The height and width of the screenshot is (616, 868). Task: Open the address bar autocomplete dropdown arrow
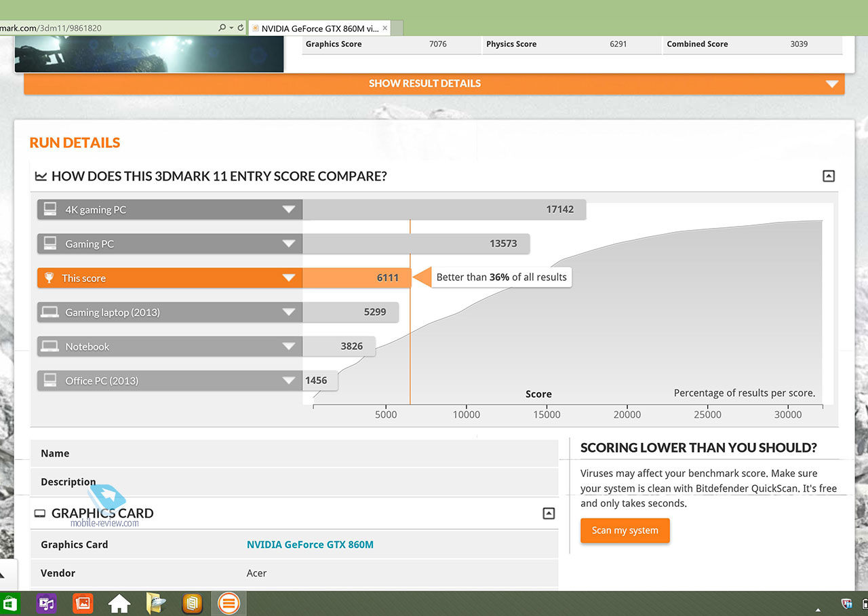[231, 28]
